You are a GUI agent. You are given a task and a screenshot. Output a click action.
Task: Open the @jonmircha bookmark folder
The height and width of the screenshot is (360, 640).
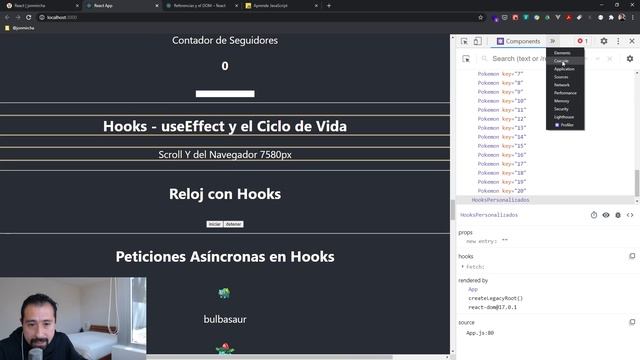click(20, 28)
